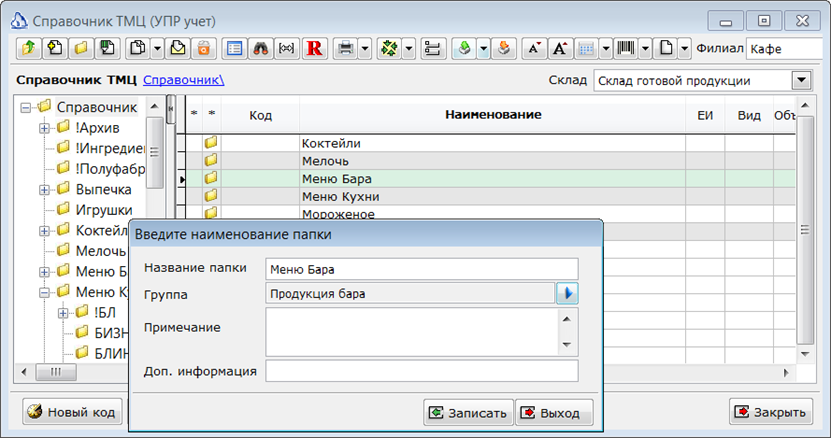Open dropdown next to barcode icon

pos(645,49)
